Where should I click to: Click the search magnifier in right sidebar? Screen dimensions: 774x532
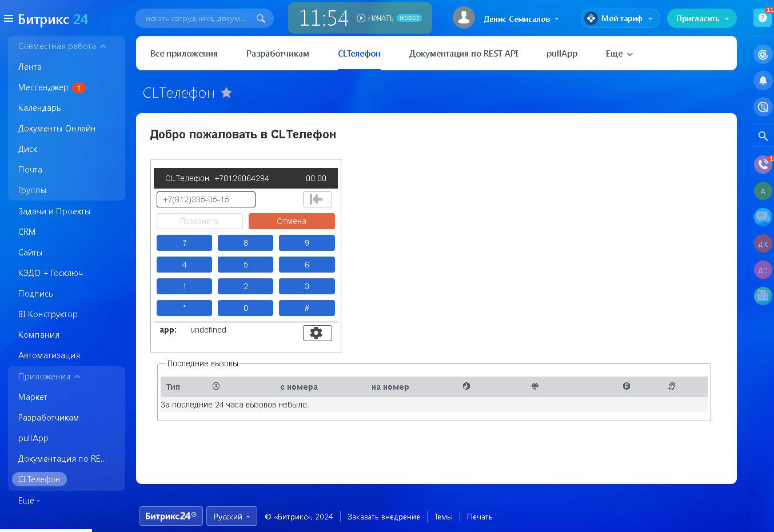click(x=763, y=136)
